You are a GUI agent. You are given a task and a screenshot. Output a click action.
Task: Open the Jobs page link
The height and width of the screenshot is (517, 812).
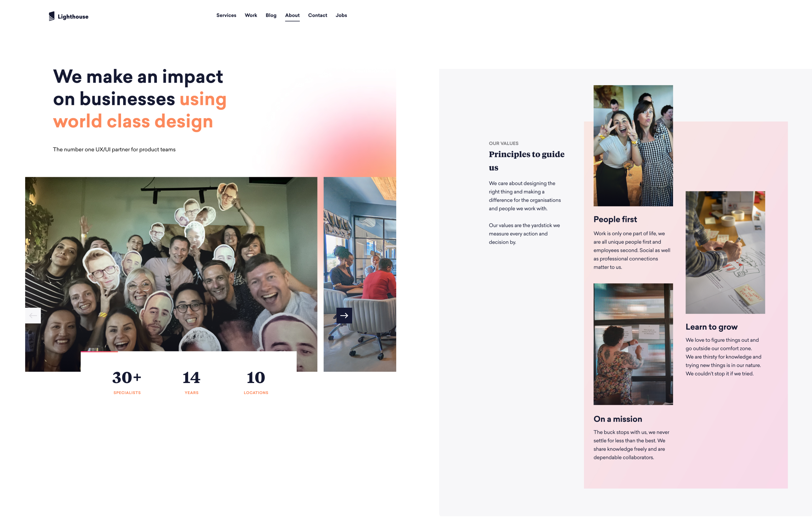(x=341, y=15)
